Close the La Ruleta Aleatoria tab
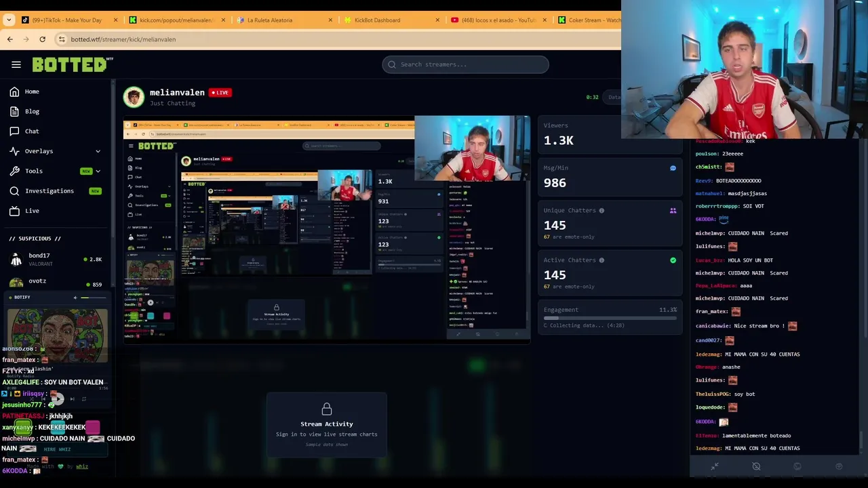 [x=330, y=20]
